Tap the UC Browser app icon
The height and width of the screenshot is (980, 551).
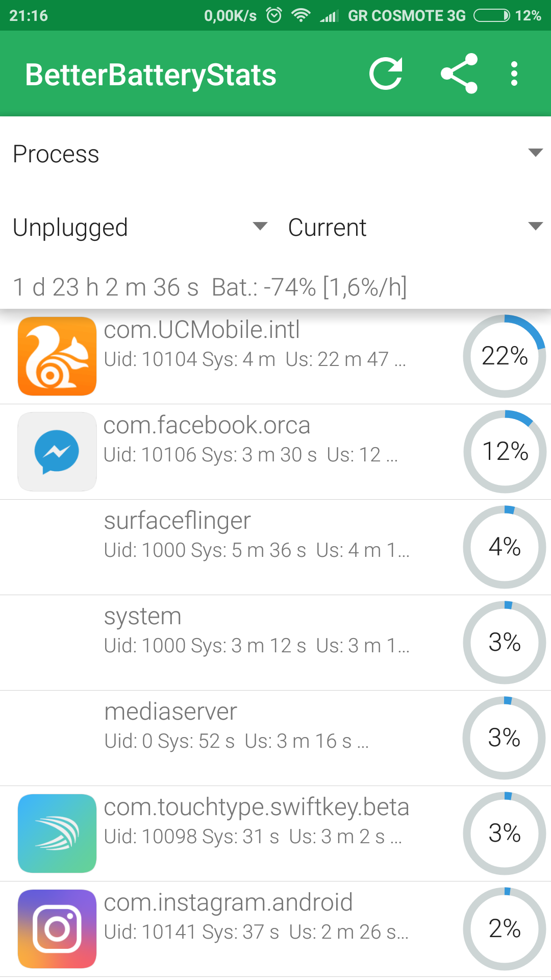pos(57,356)
